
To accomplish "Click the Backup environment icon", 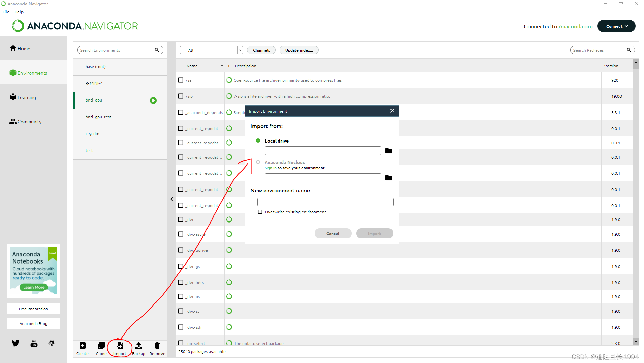I will (x=139, y=346).
